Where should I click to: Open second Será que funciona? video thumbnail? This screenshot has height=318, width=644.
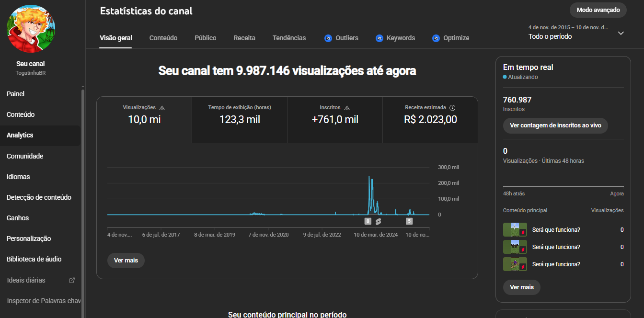pyautogui.click(x=515, y=247)
